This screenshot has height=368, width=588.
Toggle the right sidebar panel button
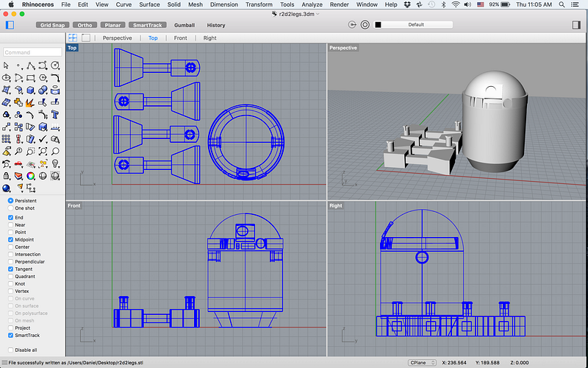point(577,25)
